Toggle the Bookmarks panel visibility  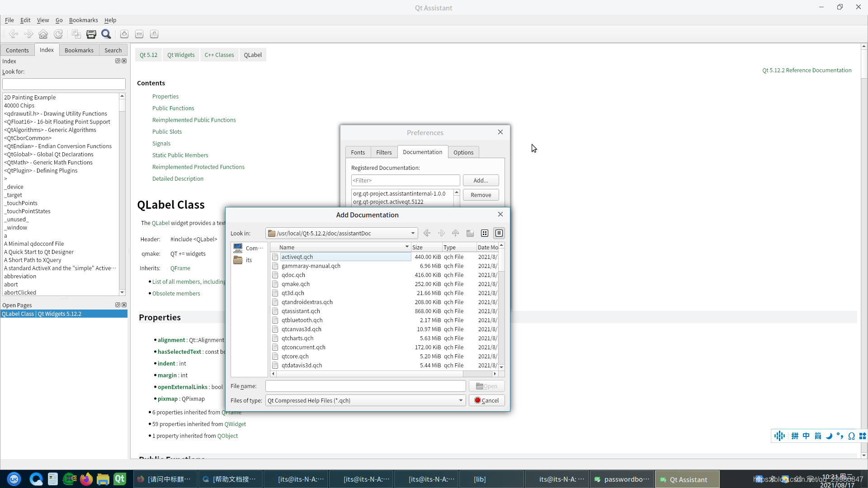(79, 50)
